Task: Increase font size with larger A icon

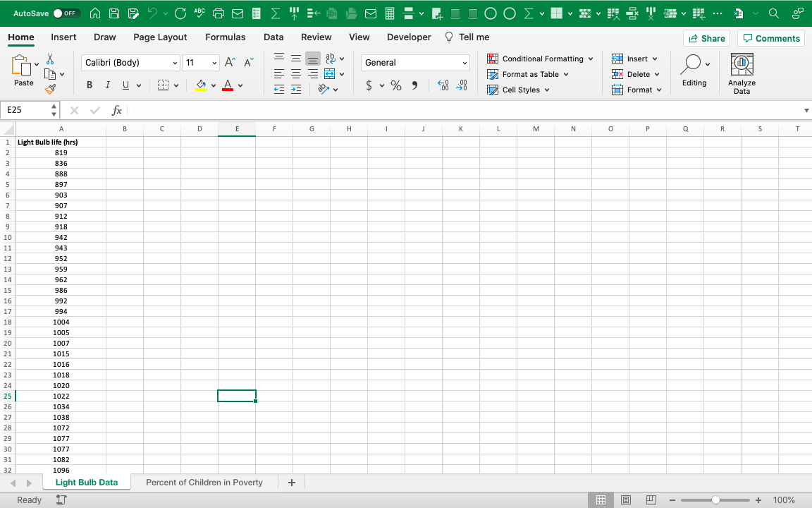Action: coord(230,63)
